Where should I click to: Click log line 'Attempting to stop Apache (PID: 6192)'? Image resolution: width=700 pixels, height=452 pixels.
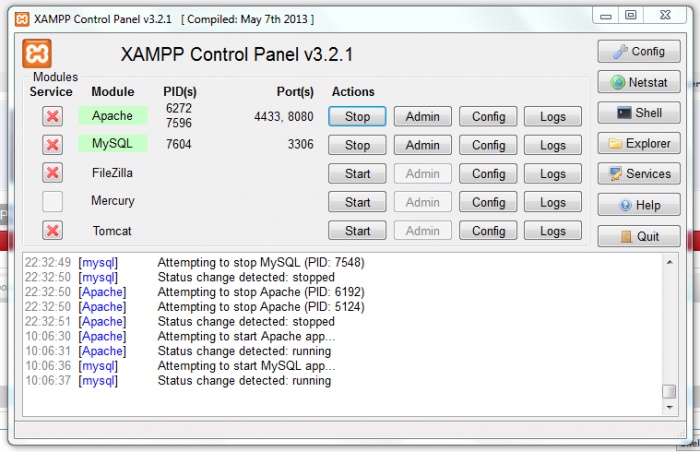click(x=261, y=292)
